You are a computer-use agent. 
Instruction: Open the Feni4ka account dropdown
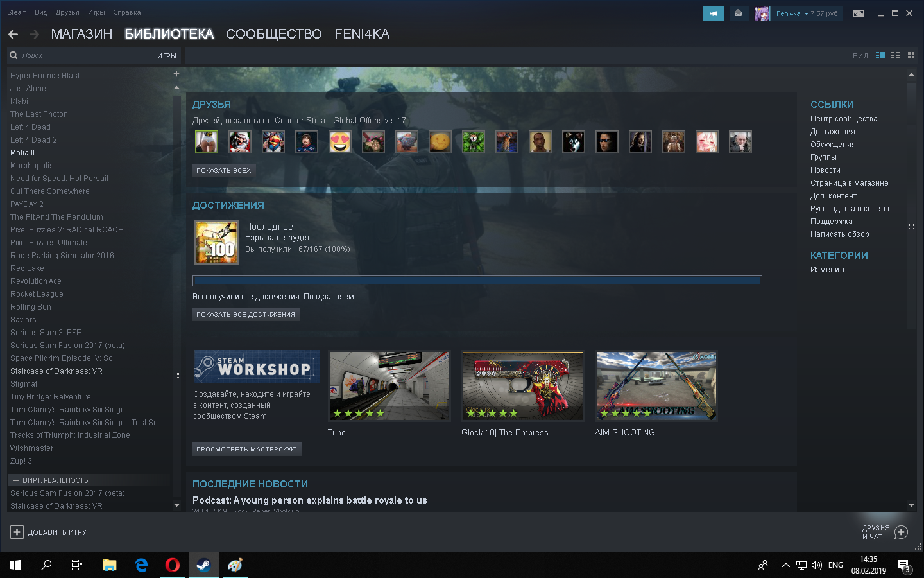coord(807,13)
